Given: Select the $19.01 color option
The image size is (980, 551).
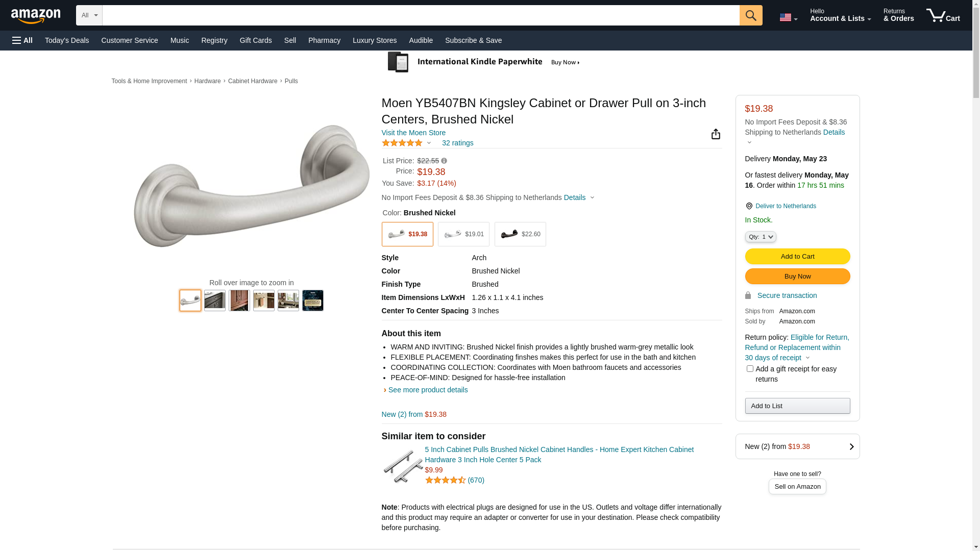Looking at the screenshot, I should 463,234.
